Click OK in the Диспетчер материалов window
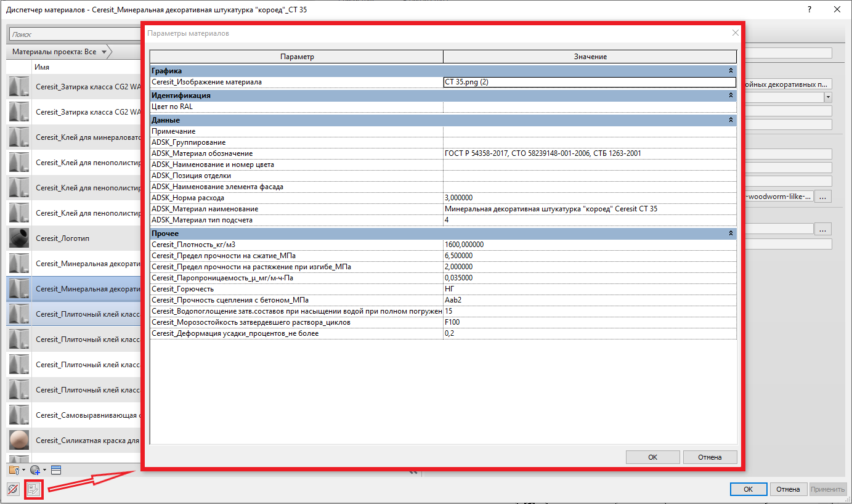This screenshot has height=504, width=852. [x=748, y=489]
